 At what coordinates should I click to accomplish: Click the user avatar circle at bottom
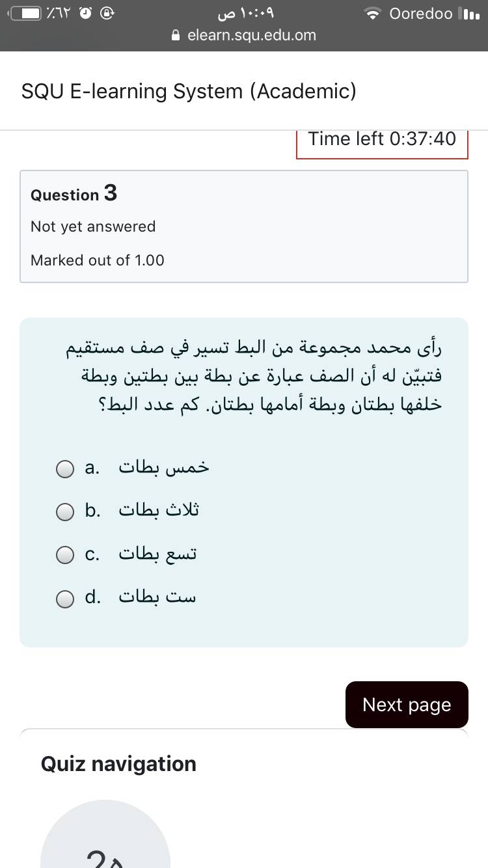tap(105, 839)
